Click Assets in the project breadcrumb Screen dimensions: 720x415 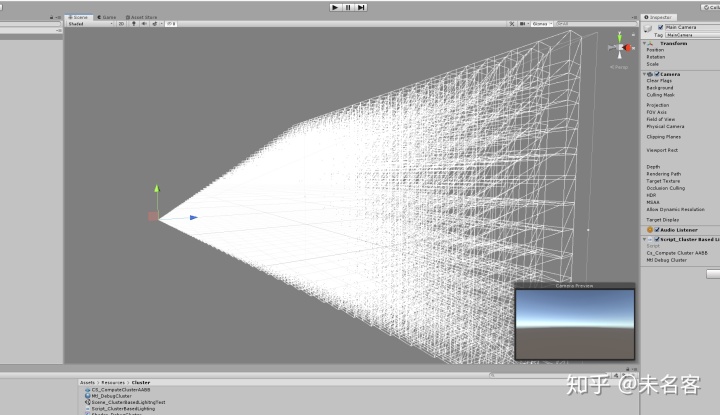click(x=87, y=382)
